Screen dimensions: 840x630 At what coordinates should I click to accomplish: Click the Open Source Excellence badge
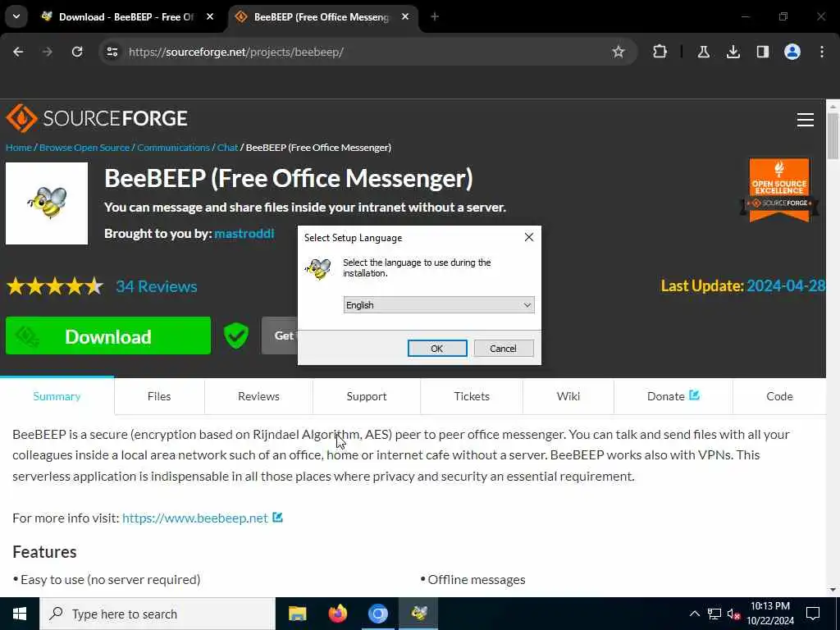click(x=779, y=190)
